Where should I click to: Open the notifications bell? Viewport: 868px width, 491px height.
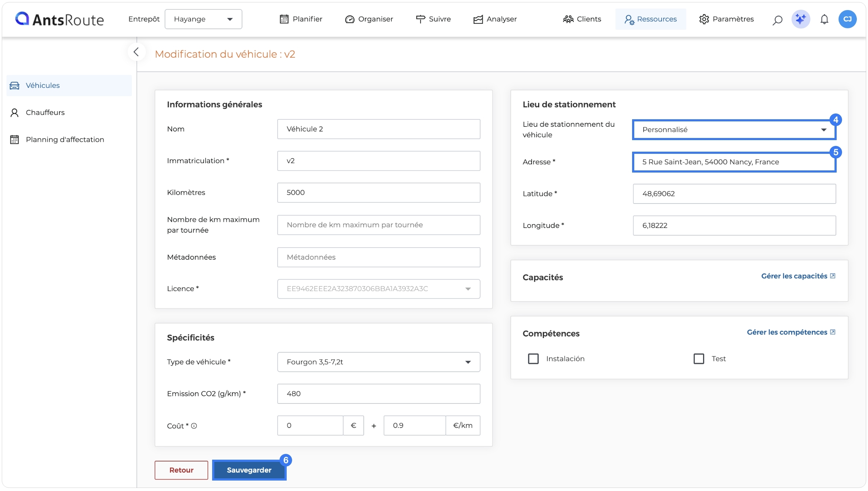[x=824, y=19]
